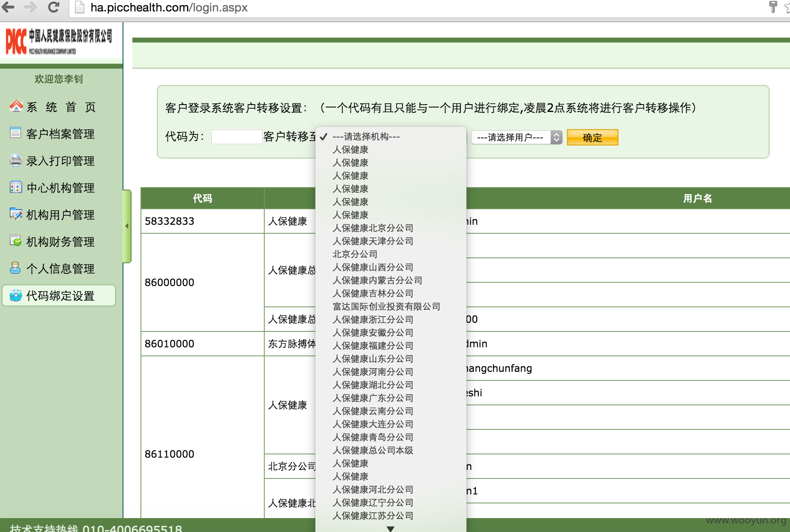Click the PICC company logo

[59, 42]
